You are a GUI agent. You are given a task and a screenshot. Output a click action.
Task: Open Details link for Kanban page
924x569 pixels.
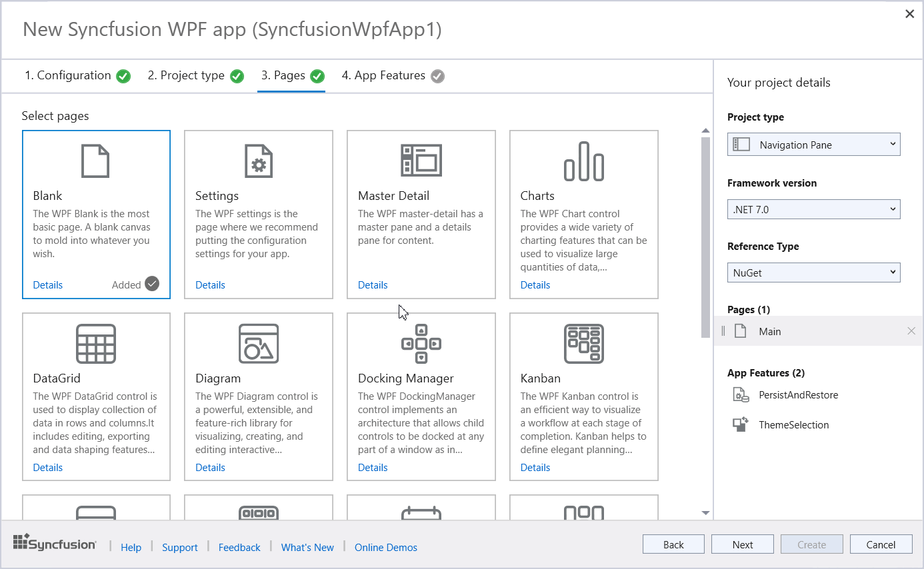point(535,468)
